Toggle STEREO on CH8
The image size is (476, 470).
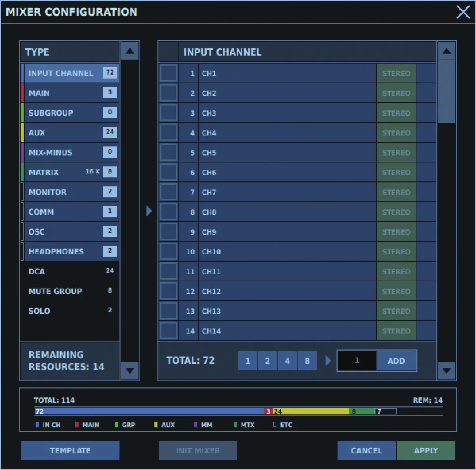pos(396,212)
